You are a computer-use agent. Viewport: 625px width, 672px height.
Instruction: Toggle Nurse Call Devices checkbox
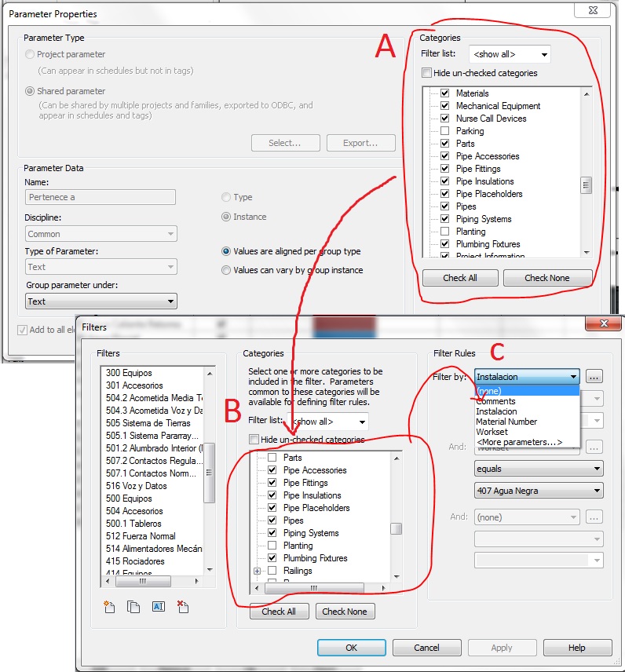click(x=445, y=119)
